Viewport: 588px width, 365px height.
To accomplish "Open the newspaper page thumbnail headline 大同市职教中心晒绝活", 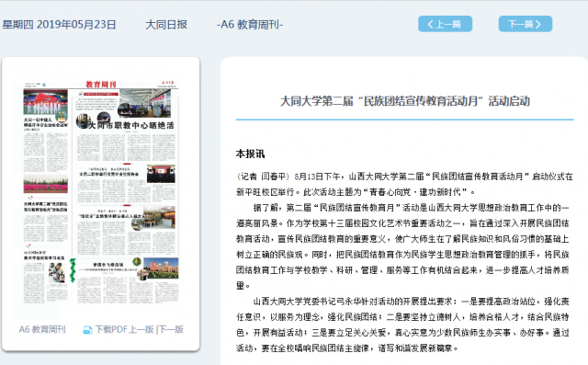I will [130, 125].
